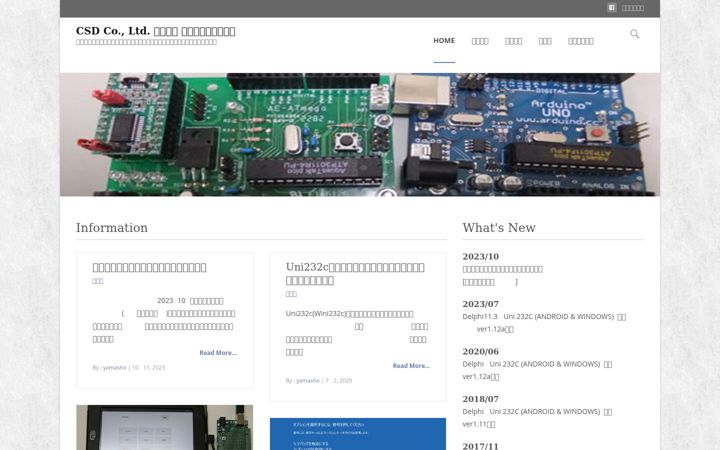
Task: Click the 2020/06 What's New heading
Action: point(480,351)
